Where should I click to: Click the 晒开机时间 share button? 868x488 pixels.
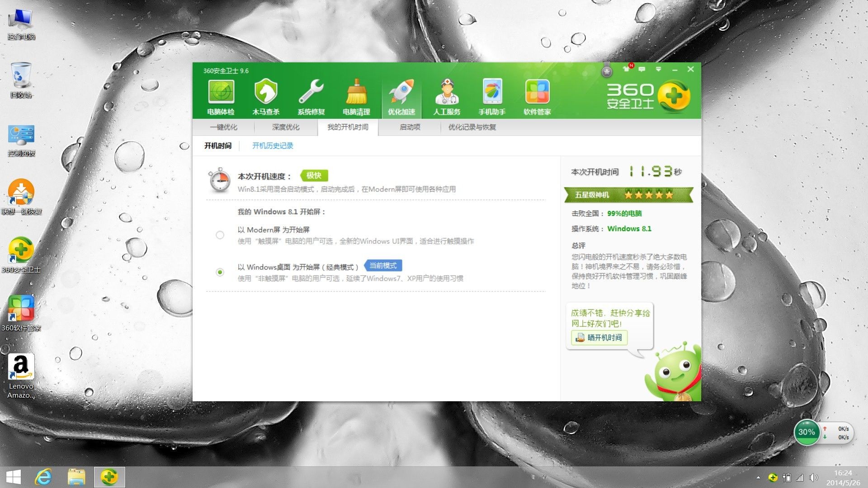pyautogui.click(x=599, y=338)
